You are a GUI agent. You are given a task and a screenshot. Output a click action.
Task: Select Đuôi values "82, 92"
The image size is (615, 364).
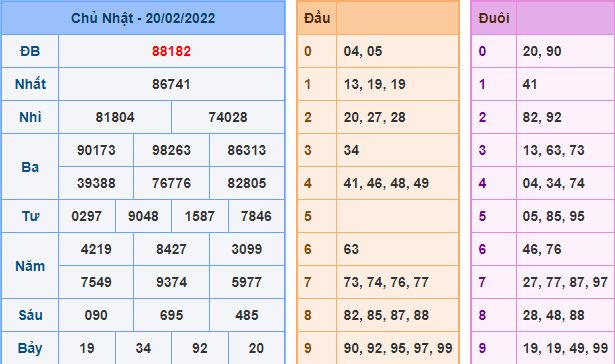542,117
